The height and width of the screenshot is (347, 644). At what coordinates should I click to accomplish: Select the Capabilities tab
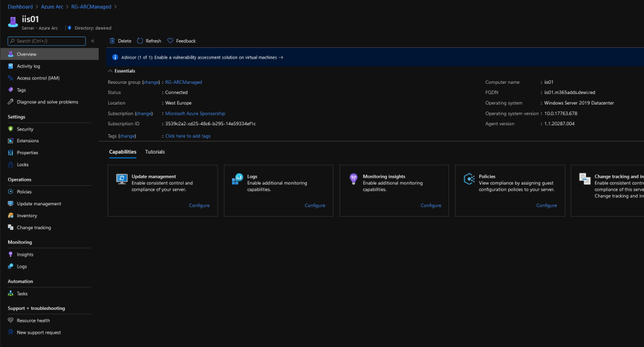123,152
